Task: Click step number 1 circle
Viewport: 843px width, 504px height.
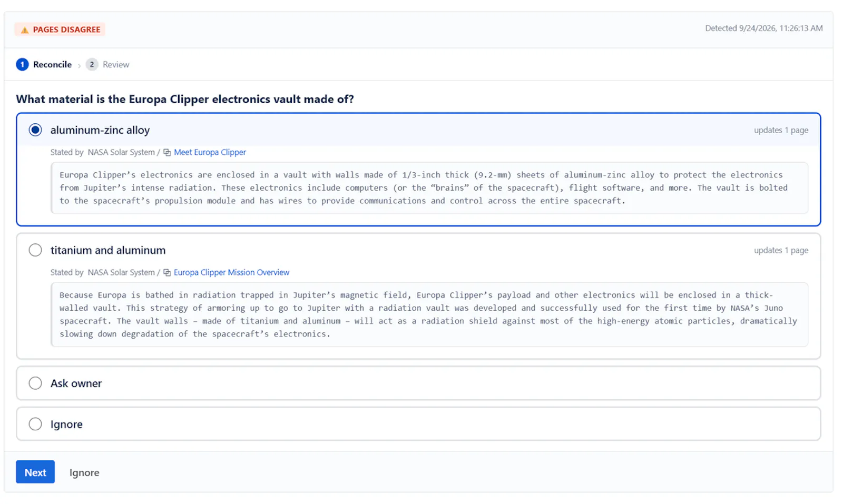Action: click(22, 65)
